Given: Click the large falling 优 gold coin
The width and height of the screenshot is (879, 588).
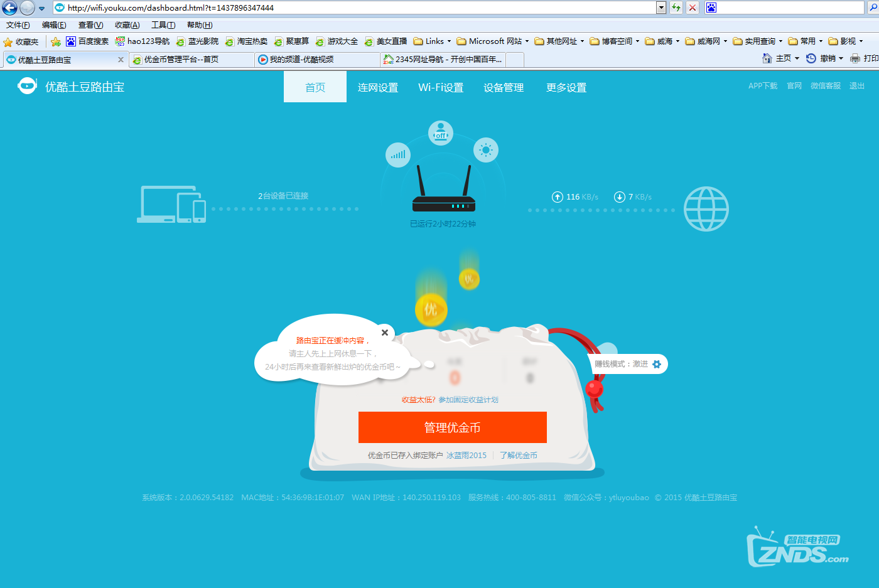Looking at the screenshot, I should click(431, 309).
